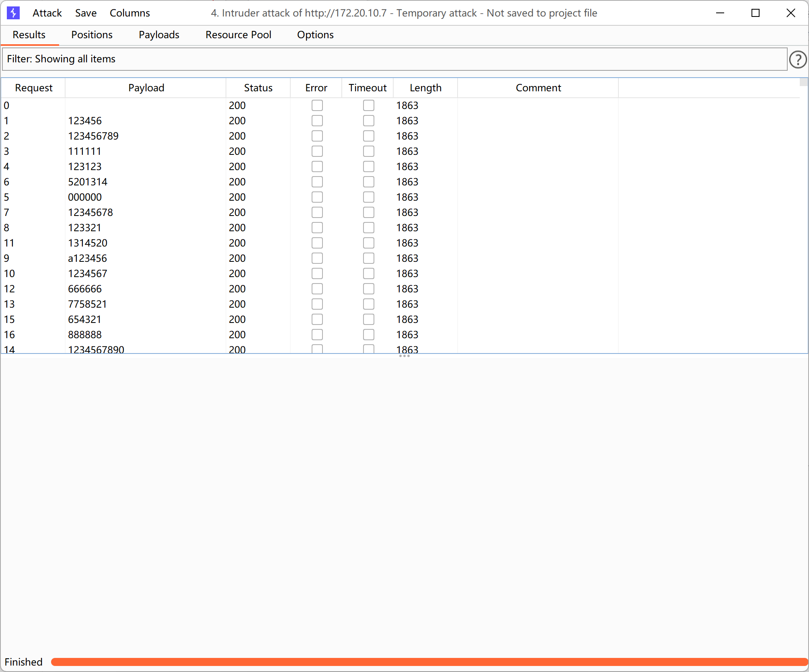Click the Filter: Showing all items bar
This screenshot has width=809, height=672.
click(x=394, y=59)
